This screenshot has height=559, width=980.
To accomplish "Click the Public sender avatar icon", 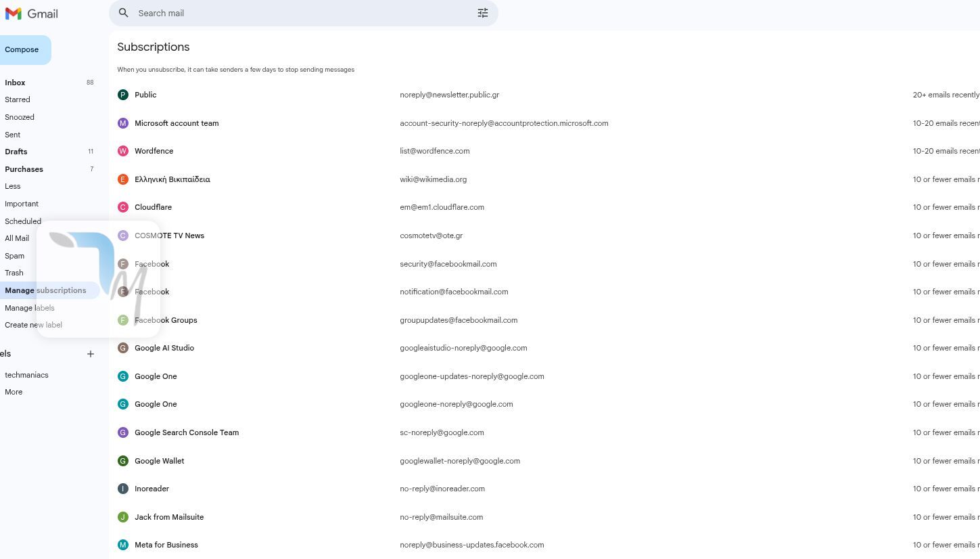I will pyautogui.click(x=123, y=95).
